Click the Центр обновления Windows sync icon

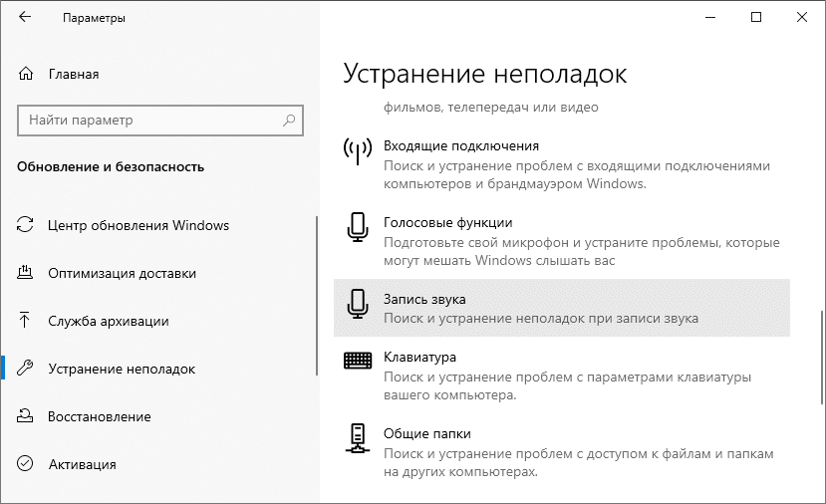(x=26, y=225)
